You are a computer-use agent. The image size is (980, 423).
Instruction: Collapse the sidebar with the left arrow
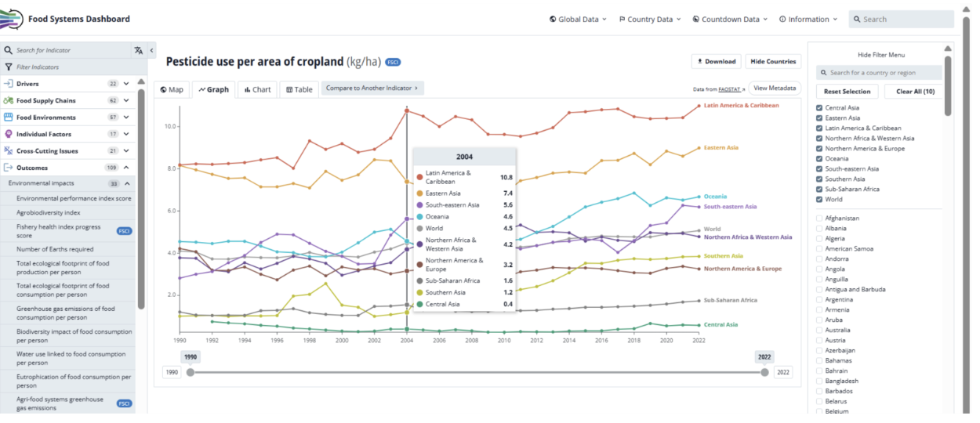(151, 50)
